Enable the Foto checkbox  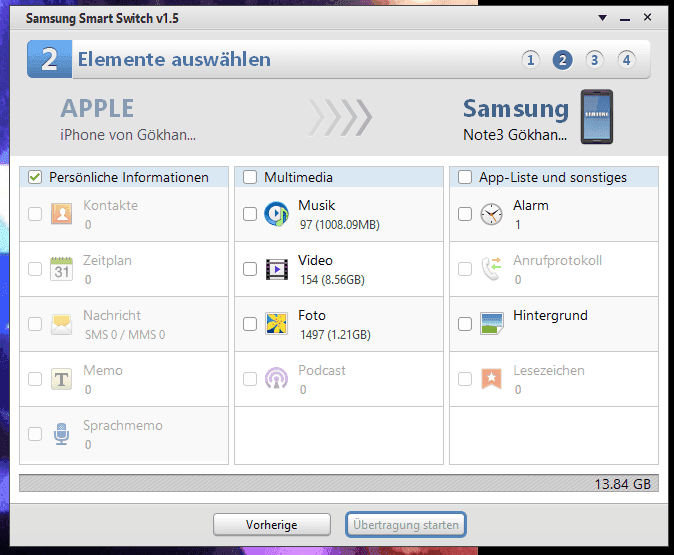[x=250, y=324]
